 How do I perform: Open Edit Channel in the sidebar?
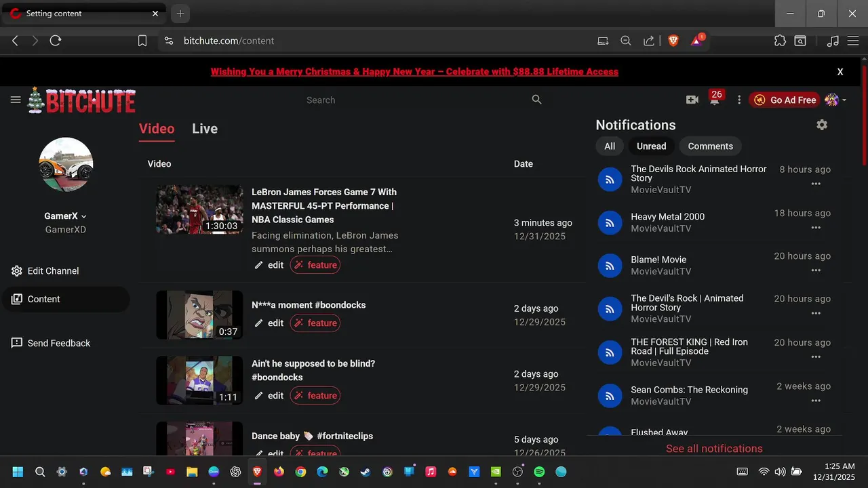[66, 271]
